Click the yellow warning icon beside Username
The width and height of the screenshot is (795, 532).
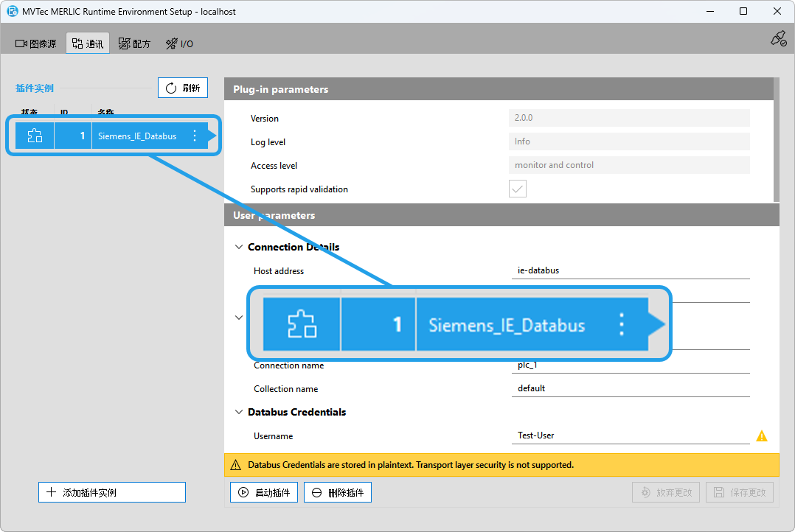762,436
